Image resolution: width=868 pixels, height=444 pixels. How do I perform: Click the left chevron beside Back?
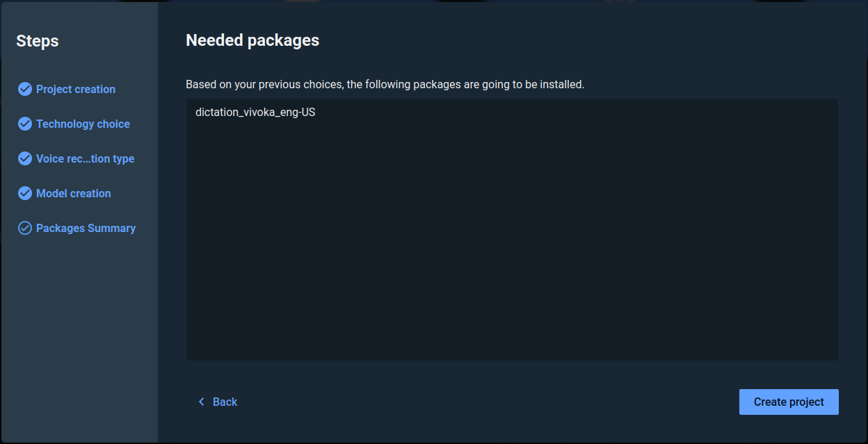coord(202,402)
